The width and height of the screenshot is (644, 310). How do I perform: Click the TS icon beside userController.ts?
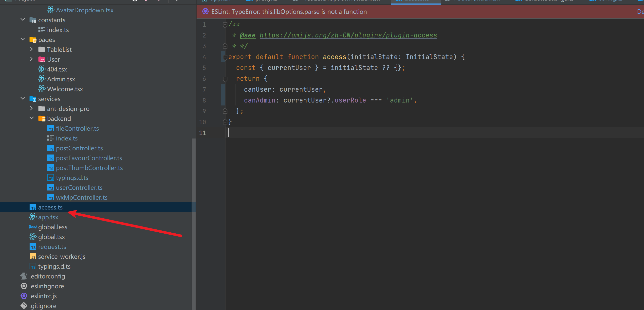pyautogui.click(x=51, y=188)
